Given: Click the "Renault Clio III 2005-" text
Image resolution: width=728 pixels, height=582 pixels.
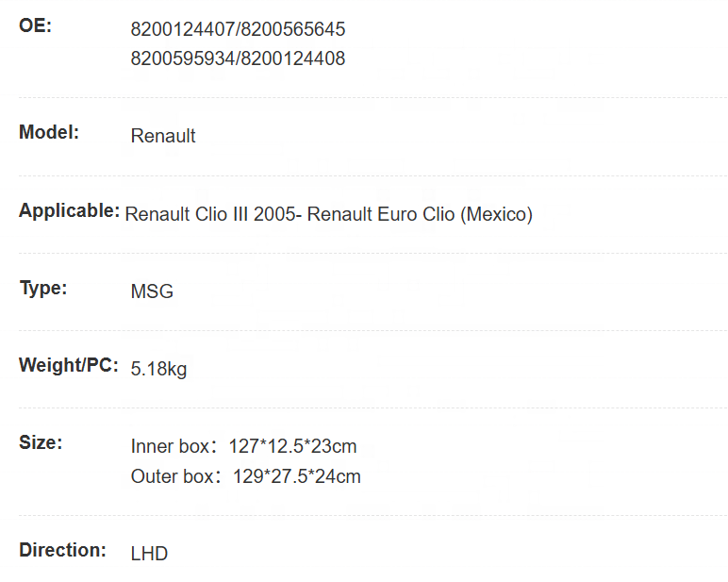Looking at the screenshot, I should pos(214,214).
